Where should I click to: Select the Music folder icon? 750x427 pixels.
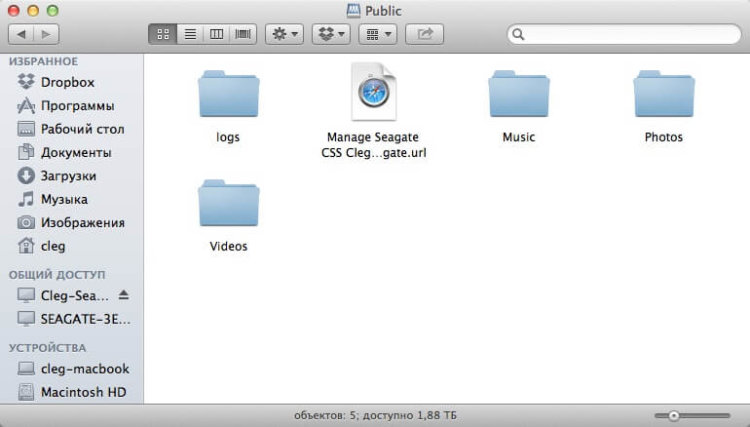518,97
